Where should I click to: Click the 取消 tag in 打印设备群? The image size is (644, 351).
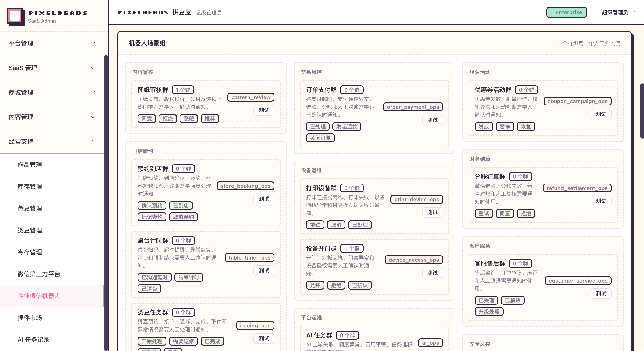(336, 225)
